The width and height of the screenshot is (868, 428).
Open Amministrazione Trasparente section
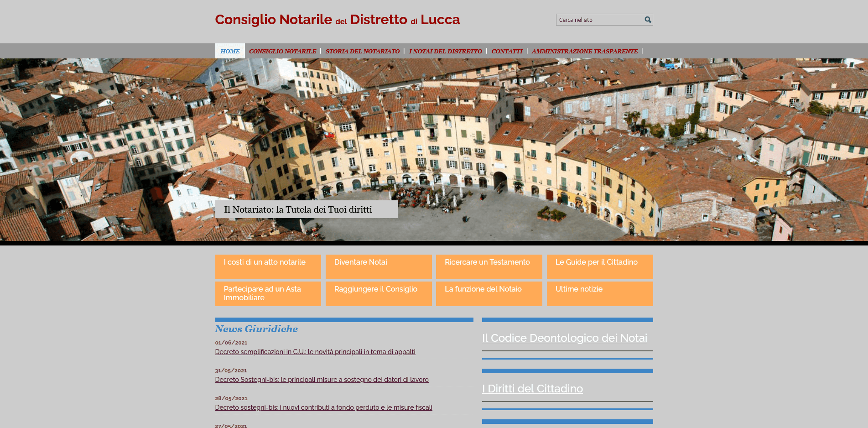coord(584,51)
